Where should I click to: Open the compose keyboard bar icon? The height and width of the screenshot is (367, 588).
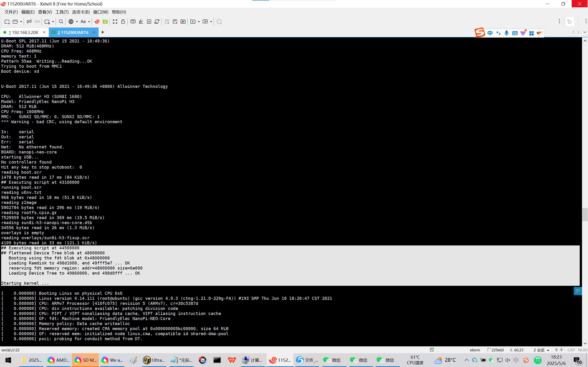click(x=133, y=22)
